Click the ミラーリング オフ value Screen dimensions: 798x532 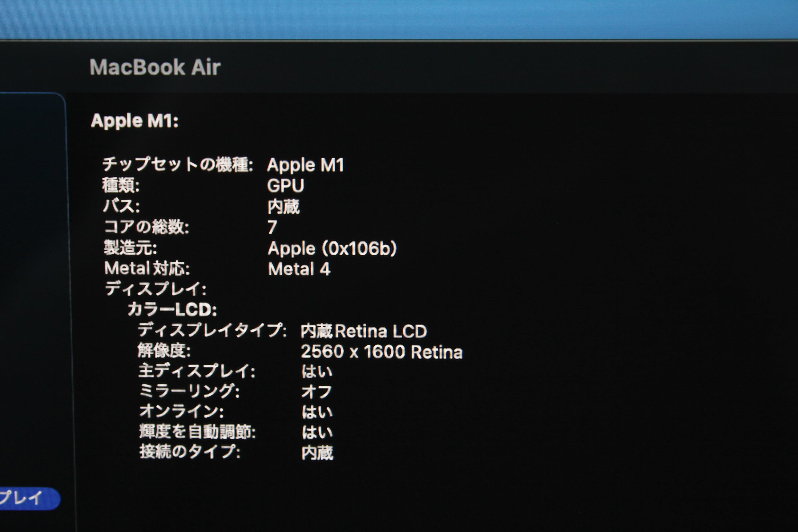(x=316, y=392)
